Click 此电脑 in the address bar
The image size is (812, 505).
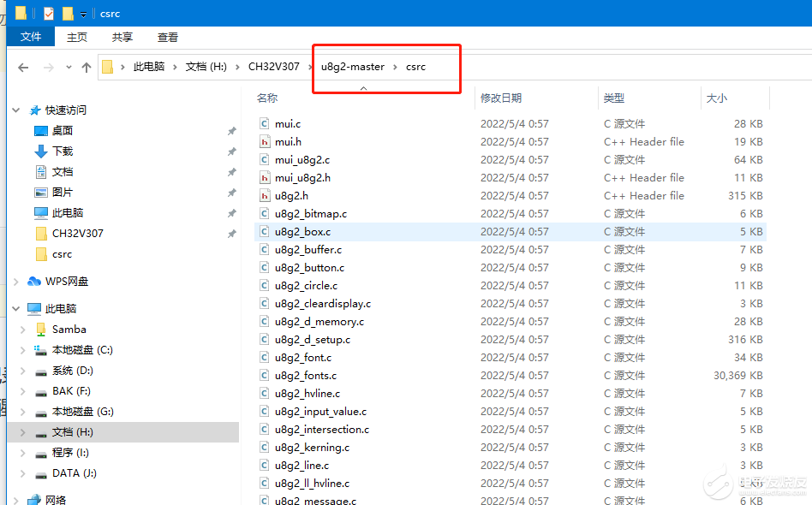(x=149, y=67)
